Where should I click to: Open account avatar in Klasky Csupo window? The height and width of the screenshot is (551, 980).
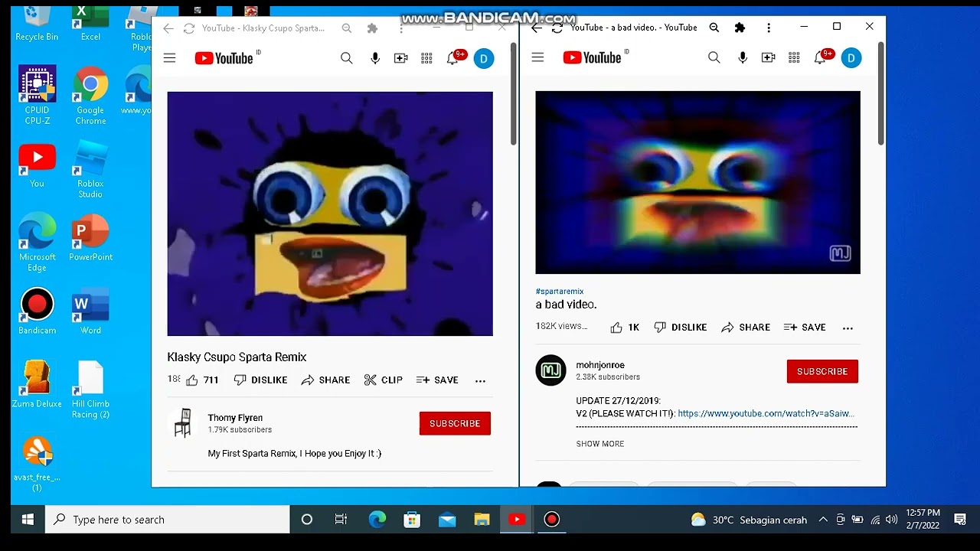(484, 58)
